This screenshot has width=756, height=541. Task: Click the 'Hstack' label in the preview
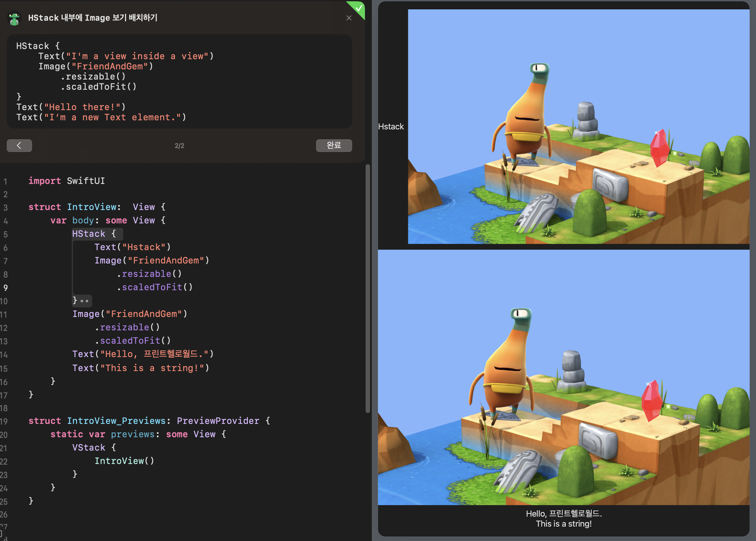[391, 127]
